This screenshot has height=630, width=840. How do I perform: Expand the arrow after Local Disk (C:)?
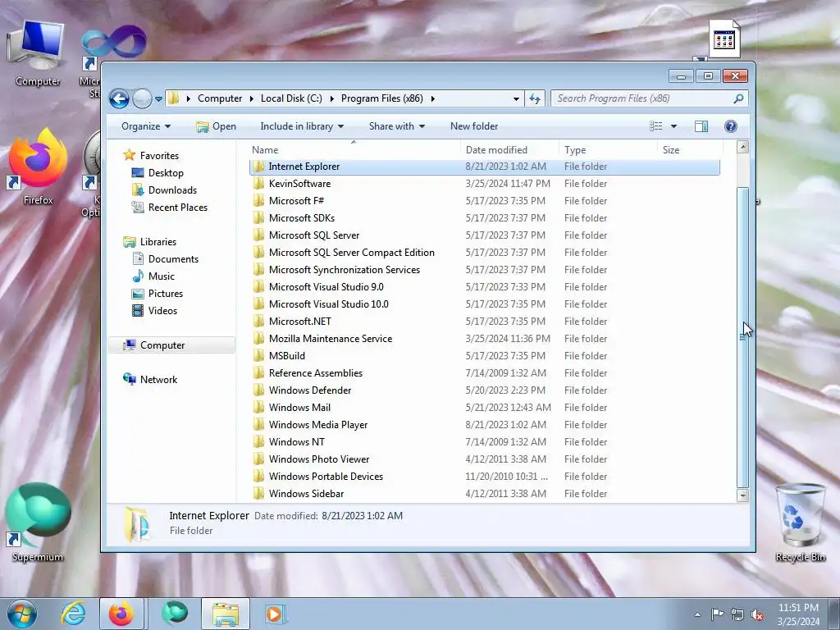click(331, 98)
